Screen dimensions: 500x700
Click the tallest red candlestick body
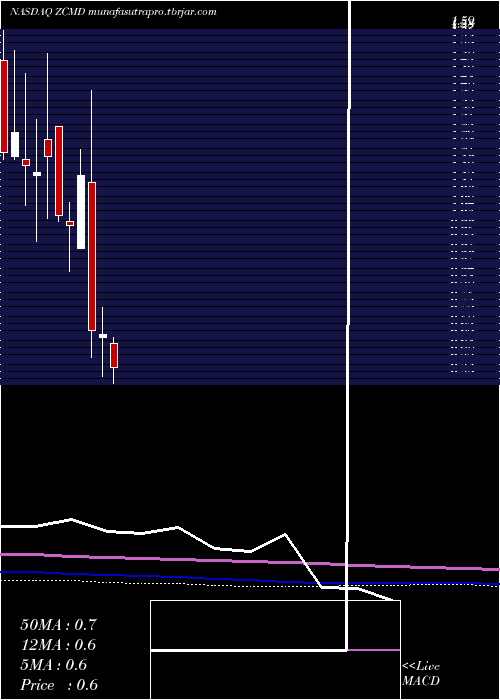pyautogui.click(x=92, y=256)
